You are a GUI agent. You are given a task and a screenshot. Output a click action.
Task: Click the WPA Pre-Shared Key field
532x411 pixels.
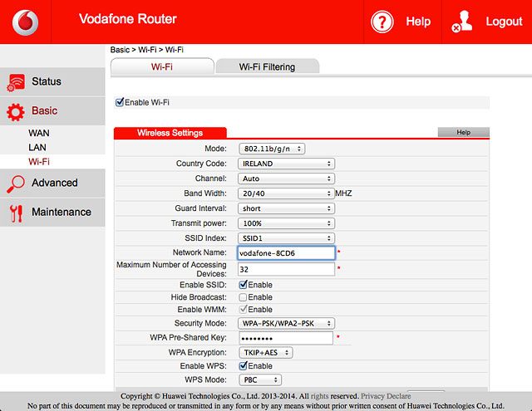pos(286,338)
